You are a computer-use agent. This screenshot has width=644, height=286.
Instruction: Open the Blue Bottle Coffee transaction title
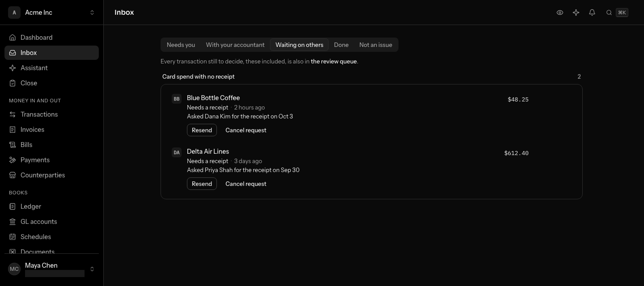pos(213,98)
